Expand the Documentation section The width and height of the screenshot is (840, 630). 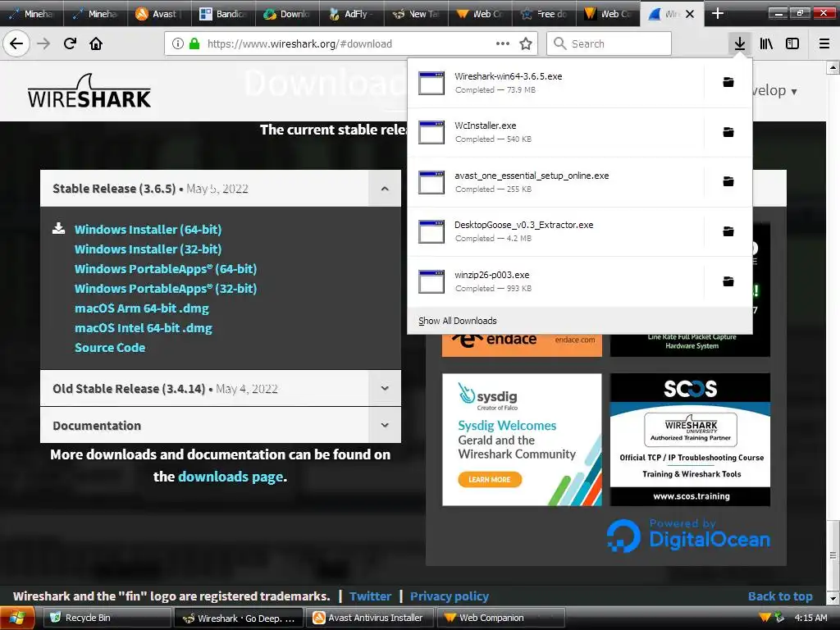click(385, 426)
